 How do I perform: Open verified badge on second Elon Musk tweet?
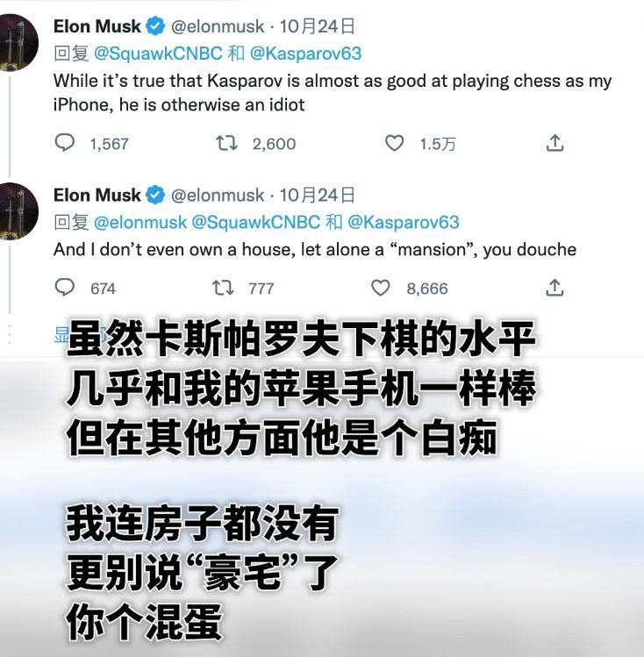coord(155,196)
